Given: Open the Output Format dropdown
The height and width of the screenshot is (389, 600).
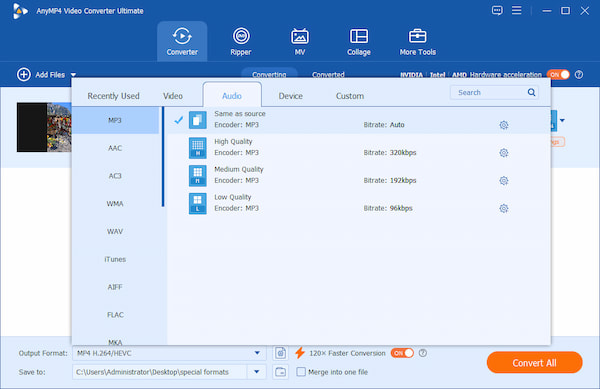Looking at the screenshot, I should pyautogui.click(x=257, y=353).
